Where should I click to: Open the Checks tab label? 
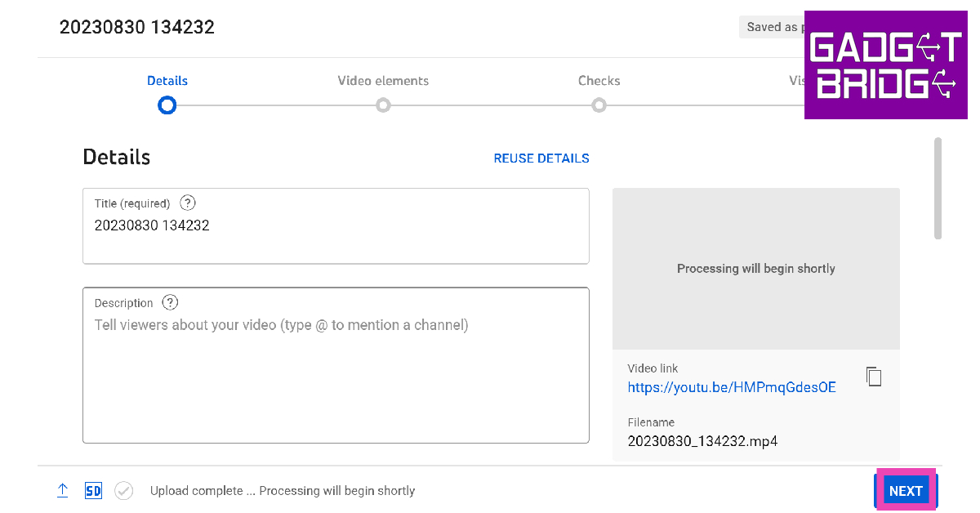tap(599, 81)
